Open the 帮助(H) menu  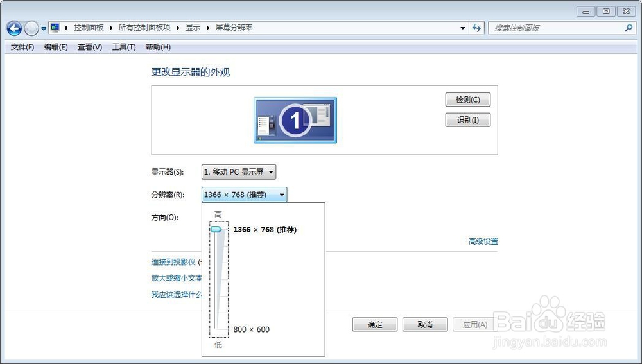coord(159,47)
